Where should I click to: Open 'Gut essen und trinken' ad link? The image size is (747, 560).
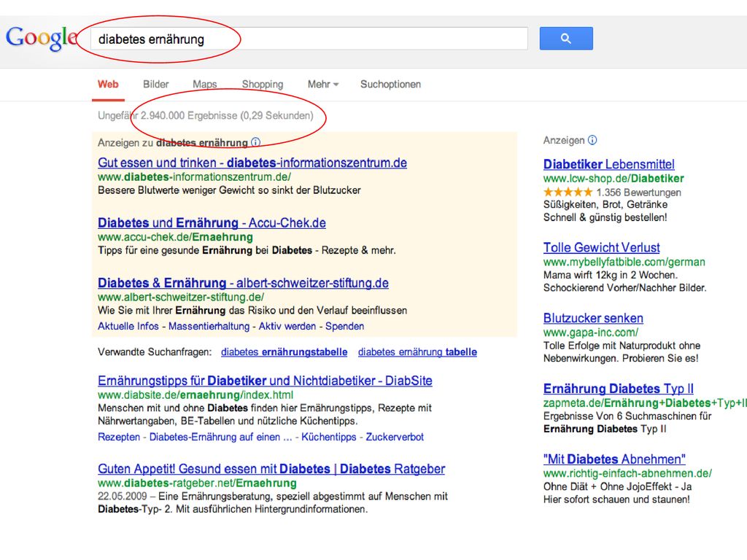[x=252, y=163]
